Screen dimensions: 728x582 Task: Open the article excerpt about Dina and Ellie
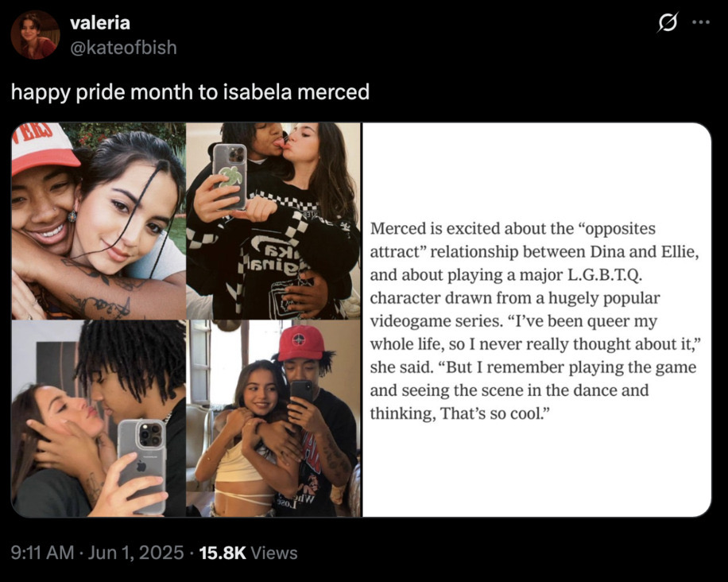pos(536,320)
